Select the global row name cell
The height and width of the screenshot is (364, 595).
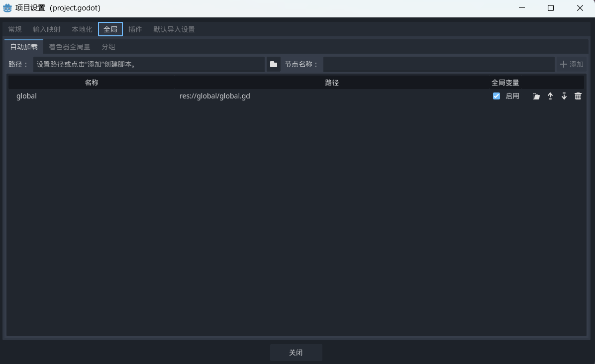point(27,96)
